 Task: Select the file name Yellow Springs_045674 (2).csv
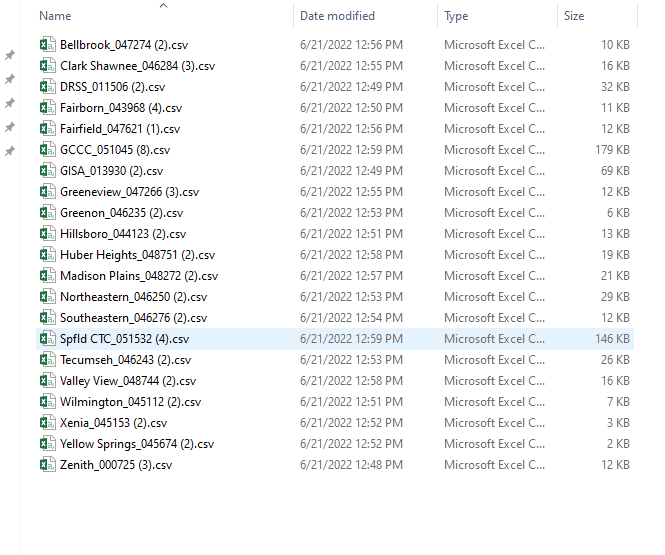[137, 443]
